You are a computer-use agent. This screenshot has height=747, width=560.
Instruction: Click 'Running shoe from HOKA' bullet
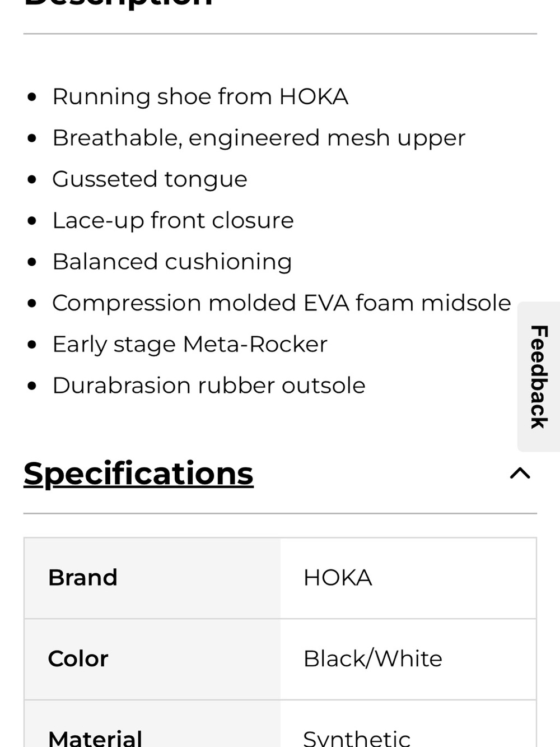pos(200,96)
